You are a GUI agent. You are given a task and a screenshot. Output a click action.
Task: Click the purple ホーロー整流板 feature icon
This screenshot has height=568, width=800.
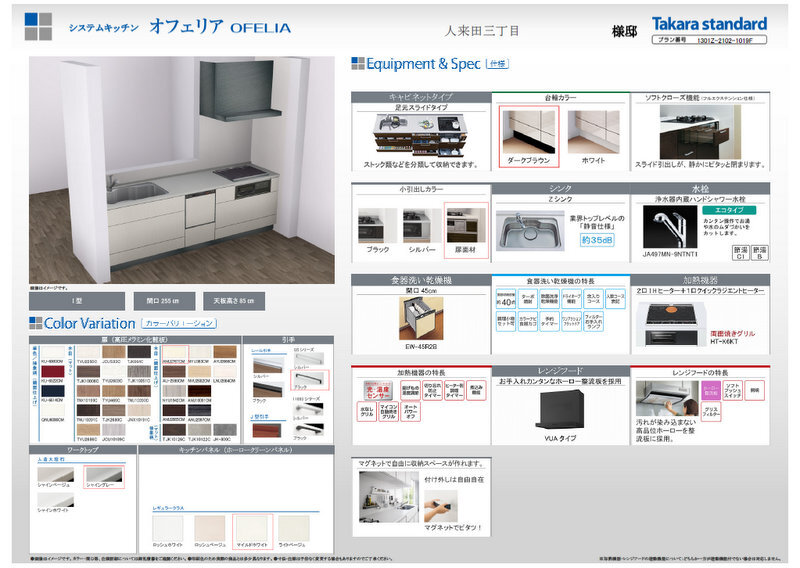pyautogui.click(x=711, y=390)
